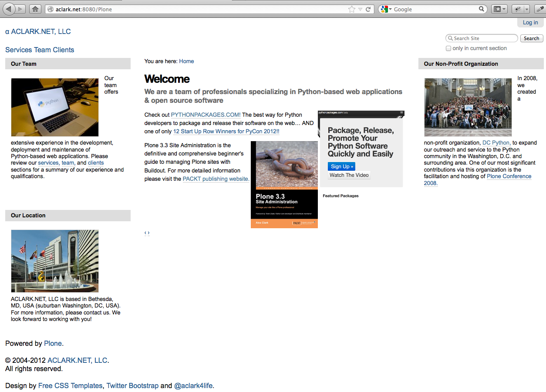Click the Welcome heading

click(167, 79)
